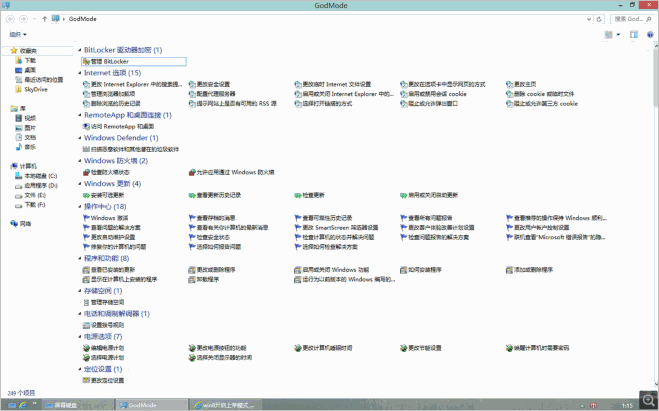Open 启用或关闭 Windows 功能
The height and width of the screenshot is (411, 659).
click(332, 269)
